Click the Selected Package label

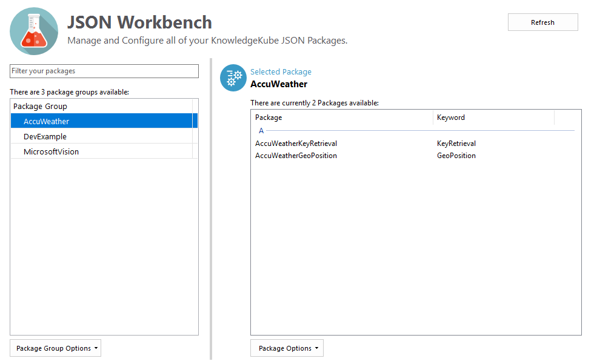281,71
